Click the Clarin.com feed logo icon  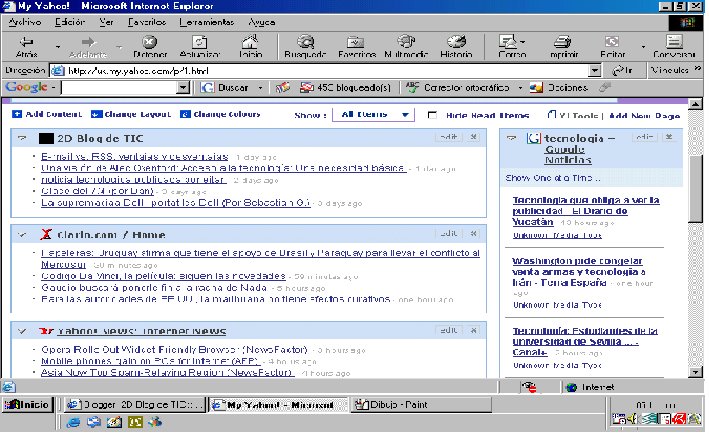[46, 234]
